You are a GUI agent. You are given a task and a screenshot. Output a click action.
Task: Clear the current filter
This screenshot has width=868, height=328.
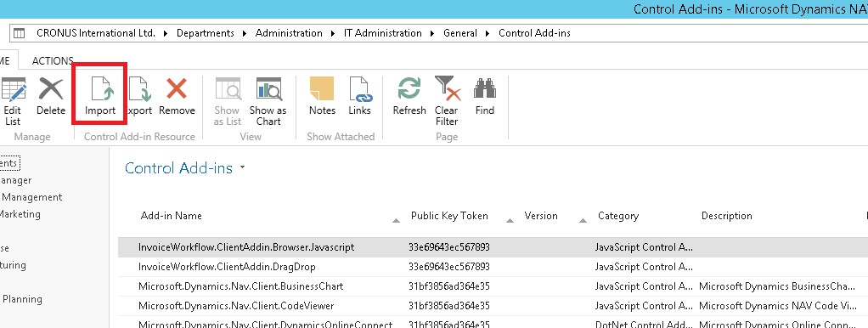pos(447,101)
